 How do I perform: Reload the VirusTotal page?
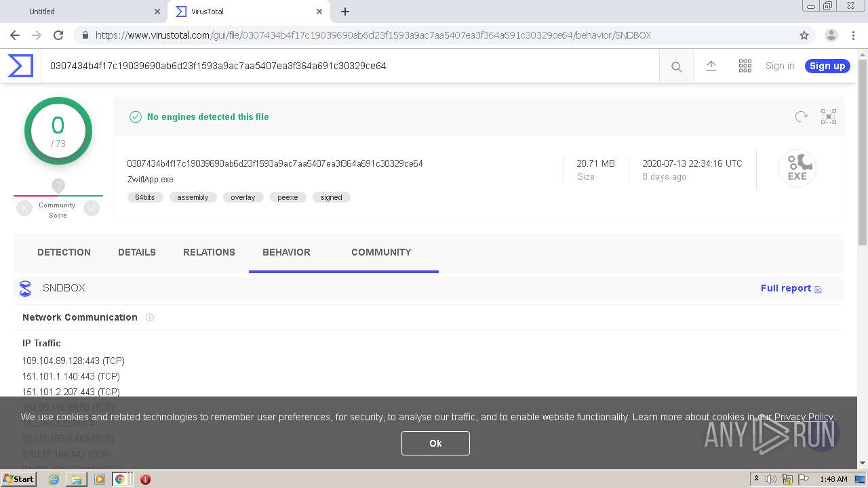click(x=58, y=35)
